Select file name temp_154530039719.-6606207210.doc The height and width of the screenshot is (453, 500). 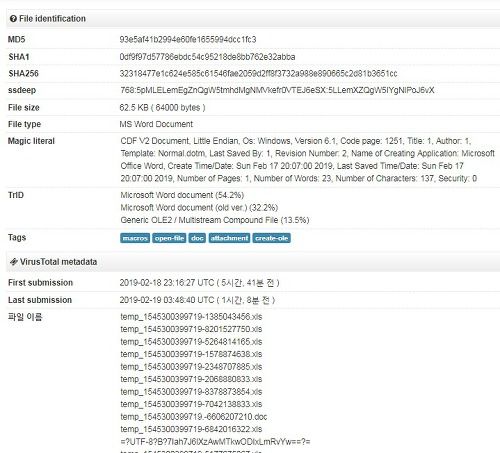(x=194, y=417)
